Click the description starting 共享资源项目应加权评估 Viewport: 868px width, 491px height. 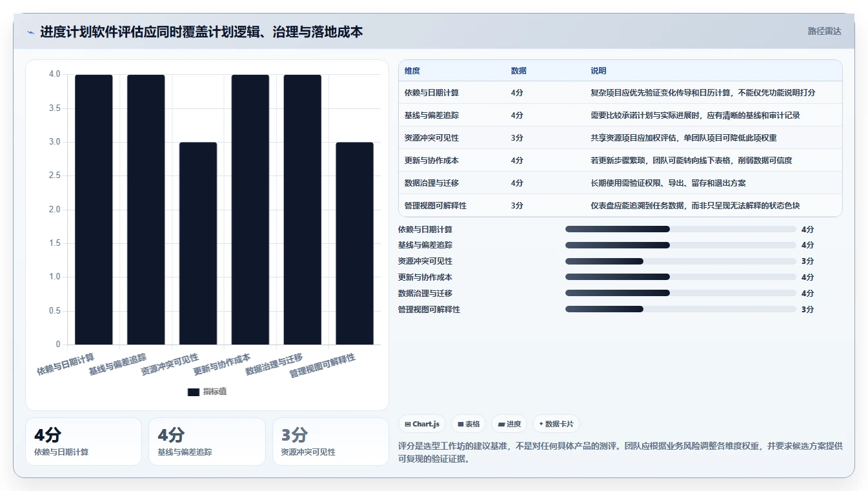(683, 137)
